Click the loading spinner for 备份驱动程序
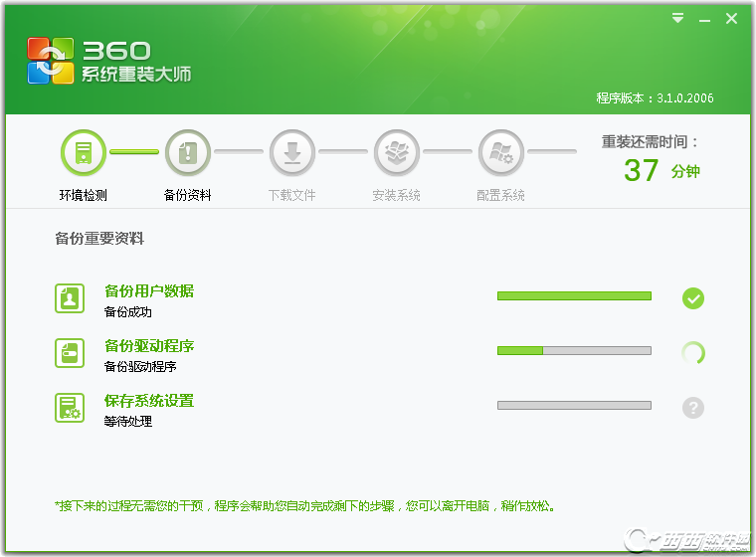 pos(693,352)
